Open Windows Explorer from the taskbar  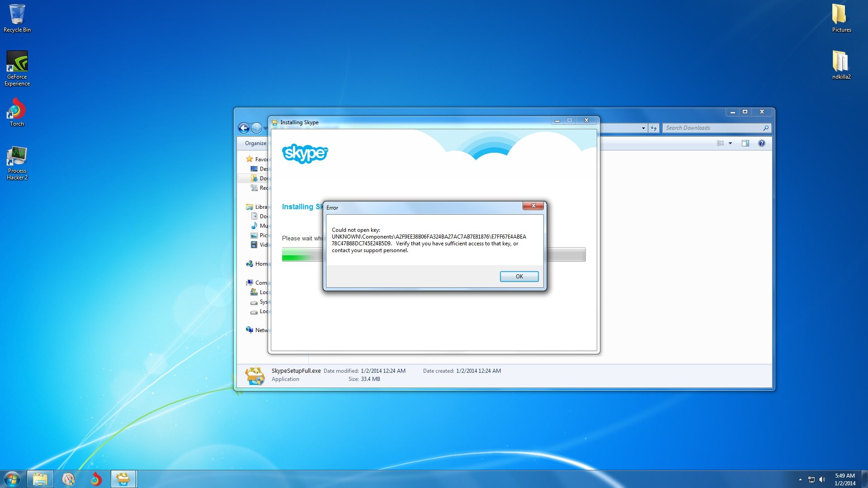point(40,479)
